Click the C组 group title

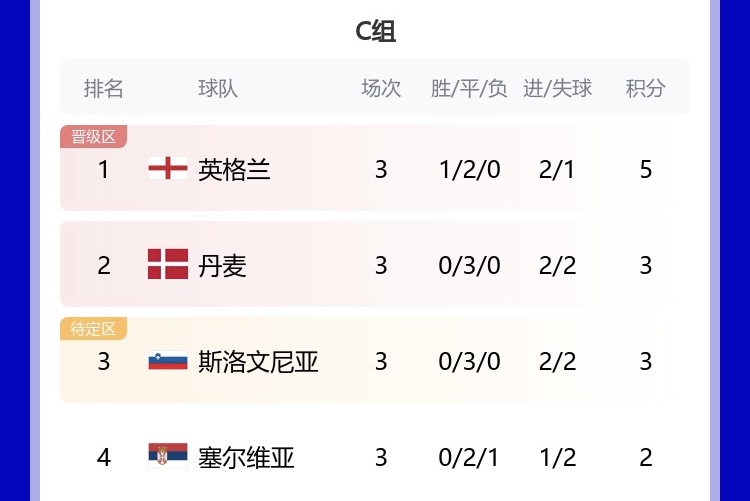[x=375, y=31]
